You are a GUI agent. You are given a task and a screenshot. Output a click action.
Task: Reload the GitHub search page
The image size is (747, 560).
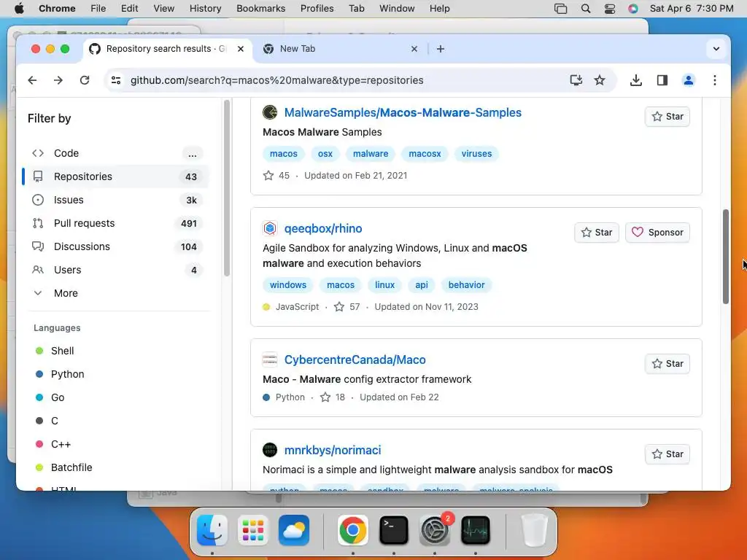(85, 80)
